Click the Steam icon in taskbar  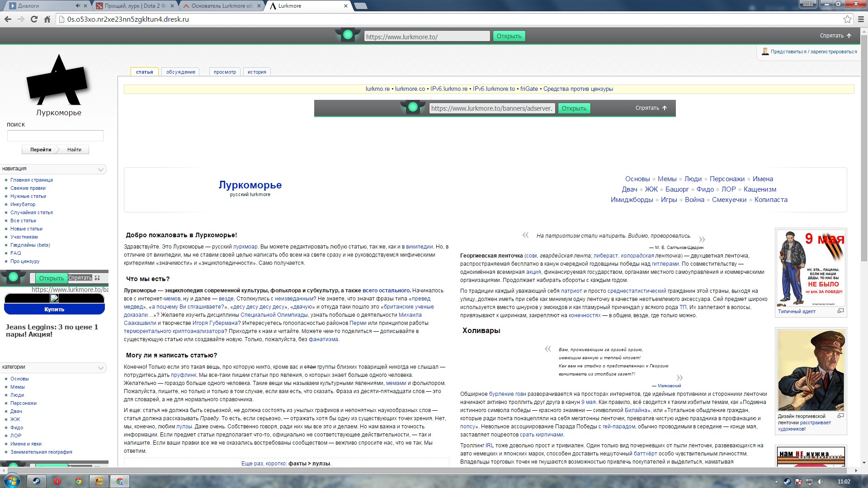(36, 481)
